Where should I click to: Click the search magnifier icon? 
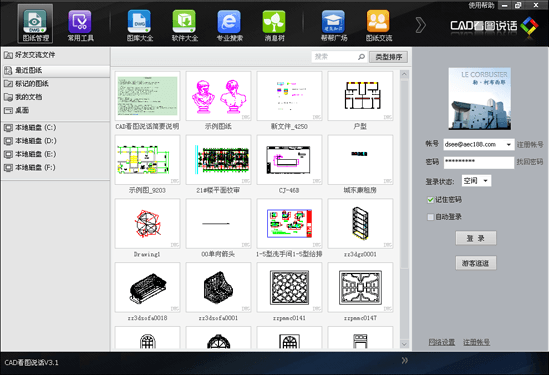click(x=361, y=57)
